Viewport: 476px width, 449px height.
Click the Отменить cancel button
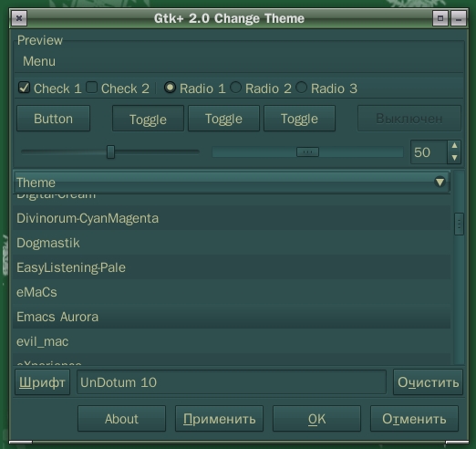414,419
